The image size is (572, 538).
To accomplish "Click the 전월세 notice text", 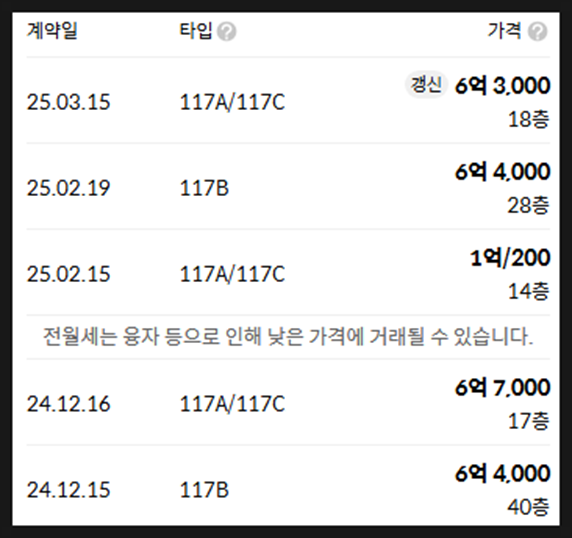I will (x=288, y=336).
